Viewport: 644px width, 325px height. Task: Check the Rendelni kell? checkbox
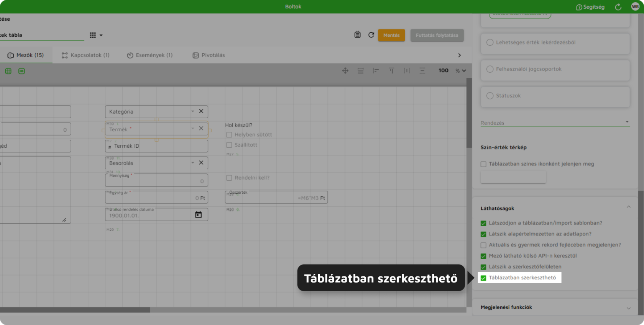coord(229,178)
